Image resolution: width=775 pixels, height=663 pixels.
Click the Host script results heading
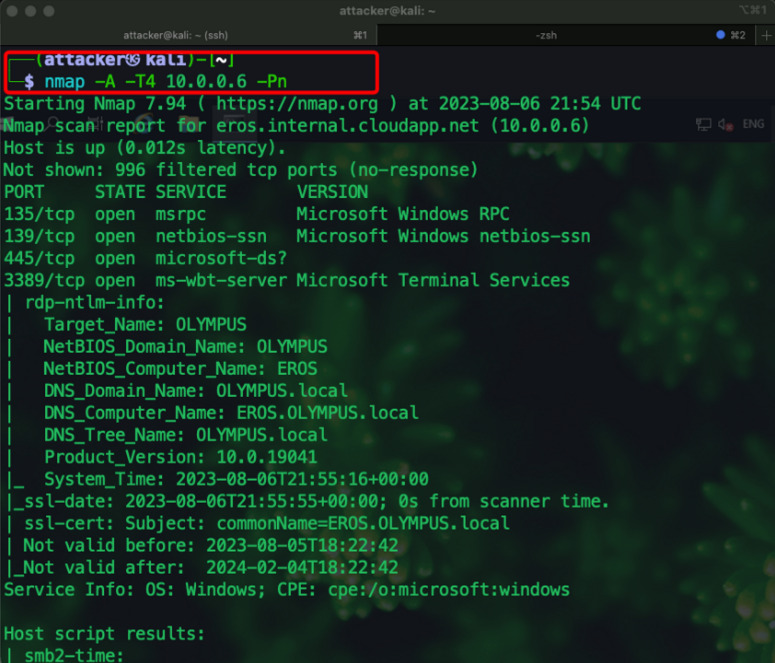[104, 634]
